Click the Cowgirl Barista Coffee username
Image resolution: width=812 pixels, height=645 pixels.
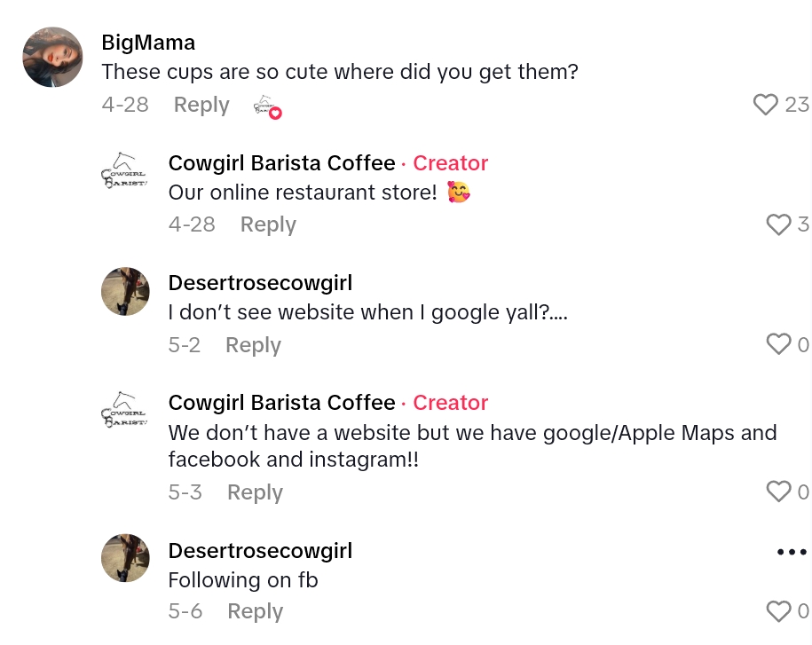pyautogui.click(x=281, y=162)
